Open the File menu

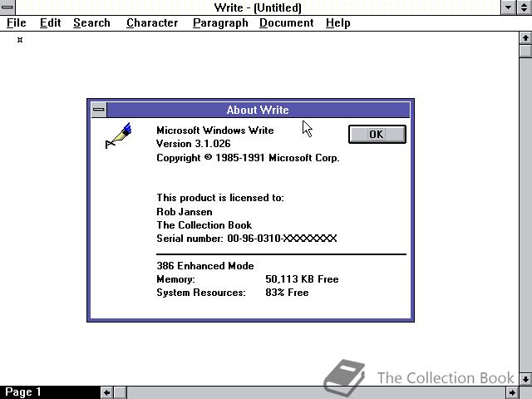click(x=17, y=22)
